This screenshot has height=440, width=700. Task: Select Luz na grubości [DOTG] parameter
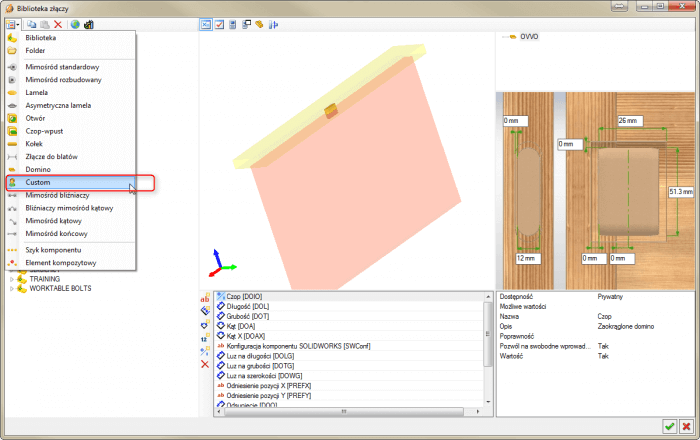pos(350,366)
